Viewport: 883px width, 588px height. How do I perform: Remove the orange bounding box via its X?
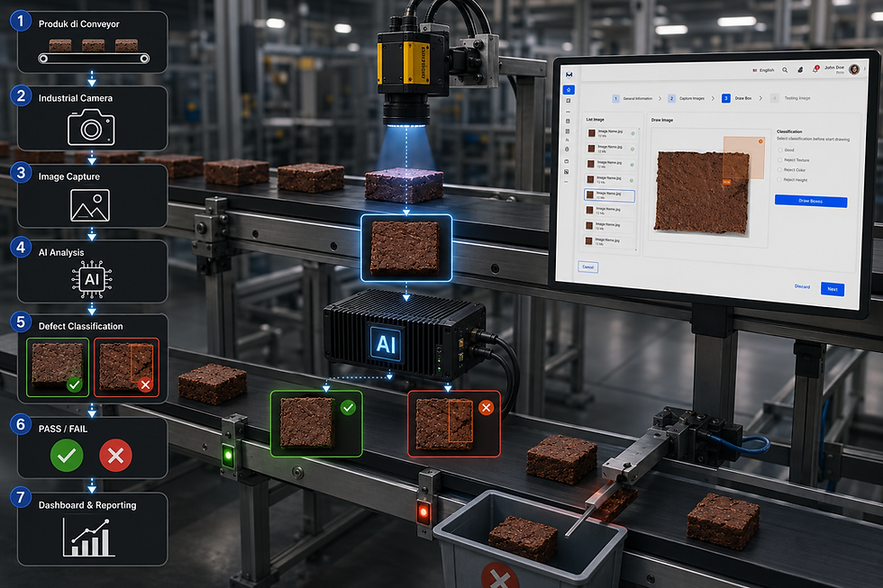pos(760,141)
